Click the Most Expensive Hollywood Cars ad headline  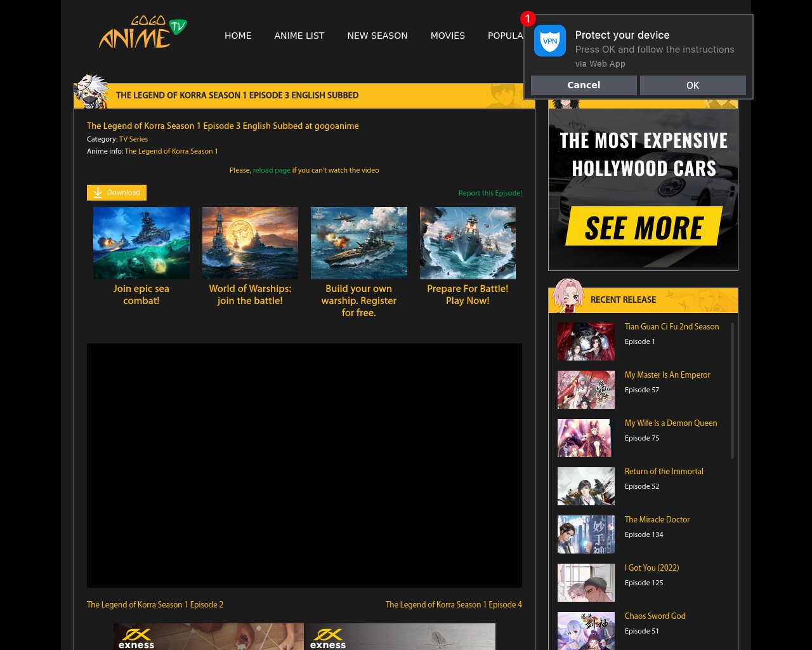[x=644, y=154]
